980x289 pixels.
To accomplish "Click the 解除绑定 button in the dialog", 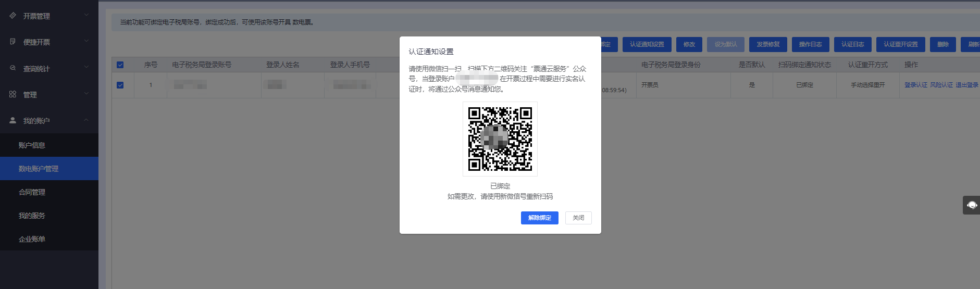I will click(x=539, y=218).
